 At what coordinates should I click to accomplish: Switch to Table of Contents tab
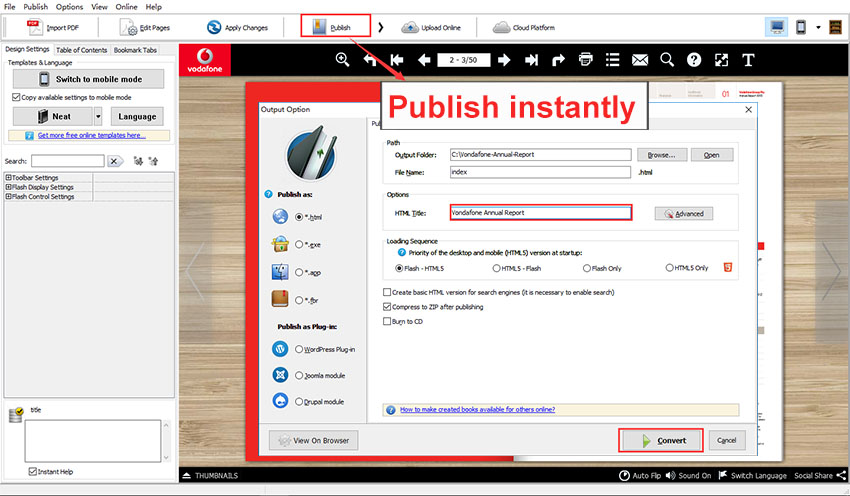point(82,50)
